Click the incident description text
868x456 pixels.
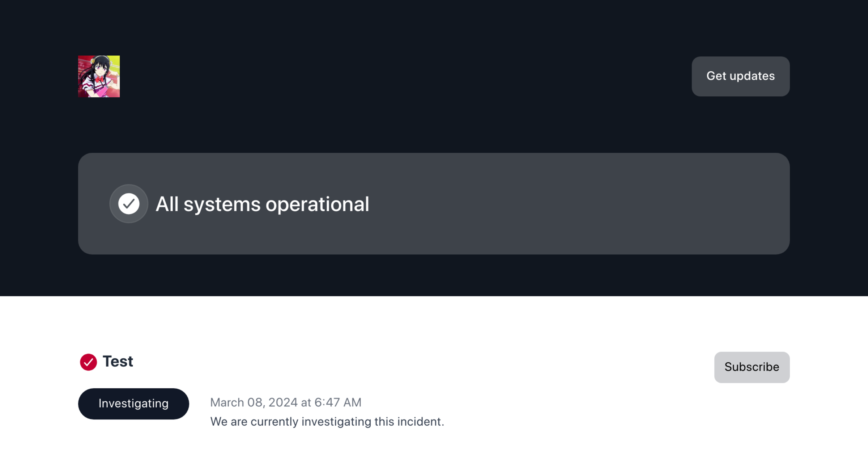point(327,421)
